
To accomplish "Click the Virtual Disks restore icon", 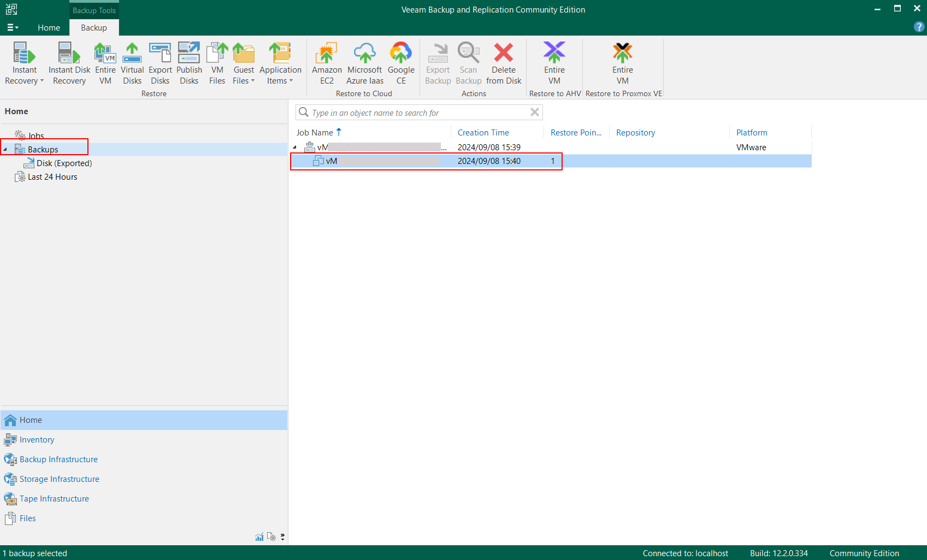I will [132, 53].
